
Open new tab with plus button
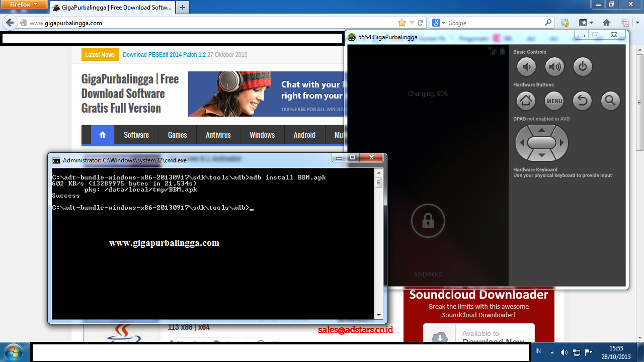[x=182, y=8]
